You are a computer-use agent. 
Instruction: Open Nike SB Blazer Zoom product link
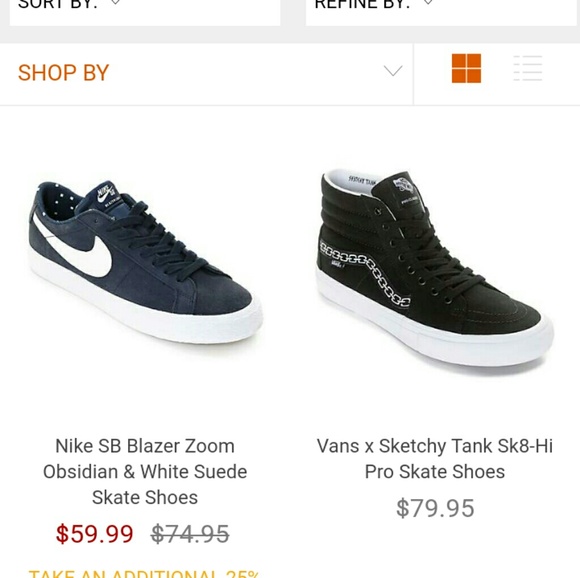pyautogui.click(x=145, y=471)
